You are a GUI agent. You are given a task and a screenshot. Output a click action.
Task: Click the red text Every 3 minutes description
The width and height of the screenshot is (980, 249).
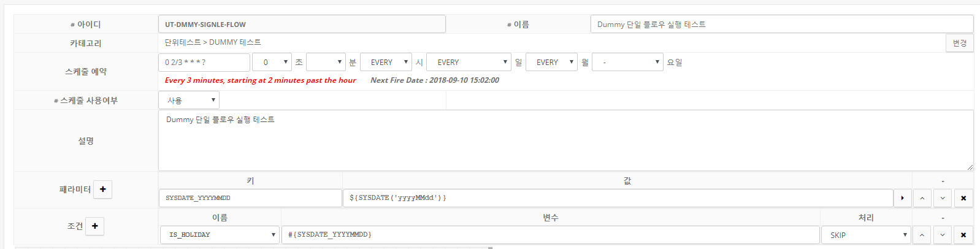coord(260,80)
